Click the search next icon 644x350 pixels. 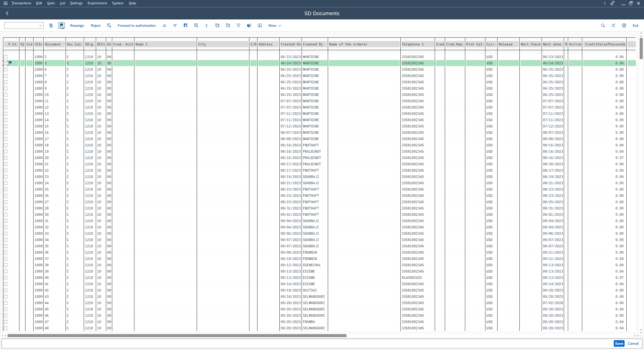coord(613,25)
